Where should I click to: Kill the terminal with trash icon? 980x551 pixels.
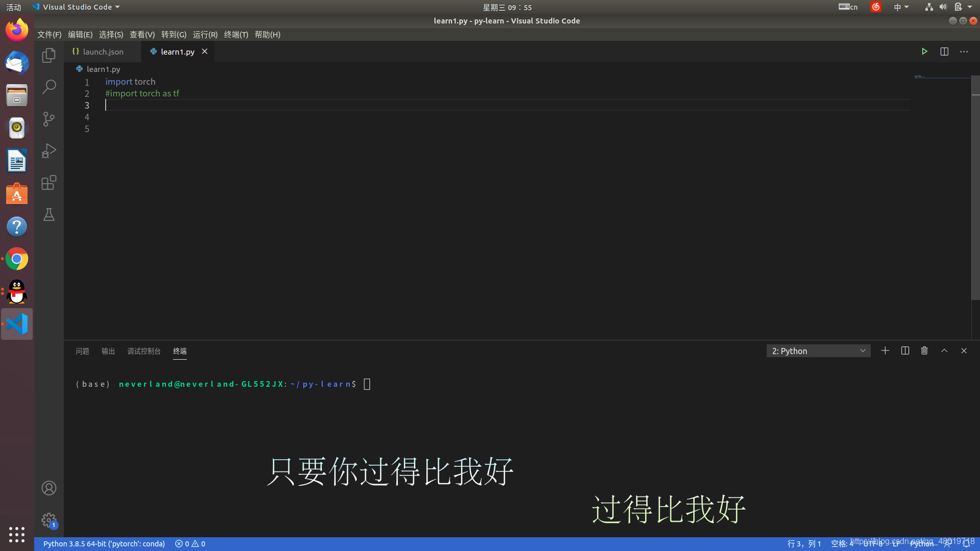[924, 350]
